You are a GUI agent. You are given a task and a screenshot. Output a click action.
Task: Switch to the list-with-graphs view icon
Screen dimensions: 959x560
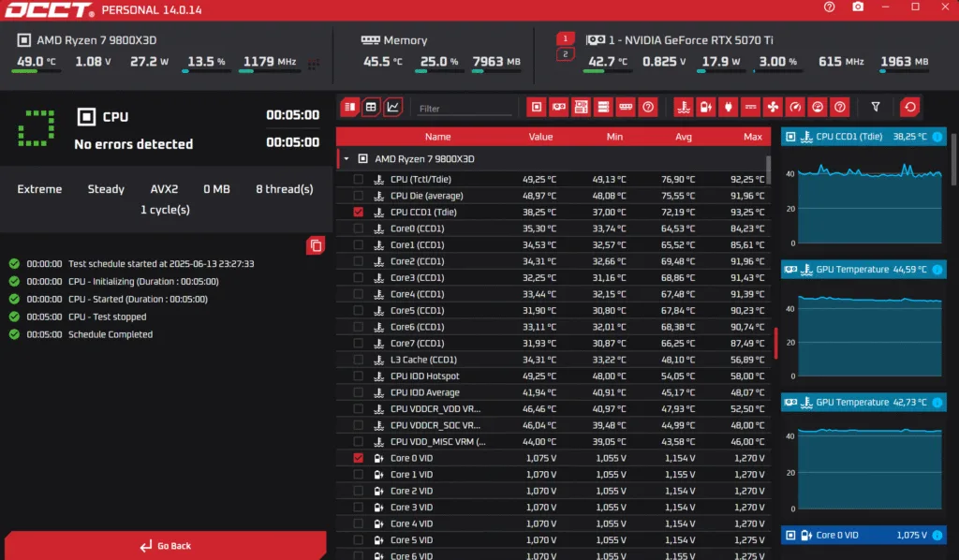[x=350, y=107]
